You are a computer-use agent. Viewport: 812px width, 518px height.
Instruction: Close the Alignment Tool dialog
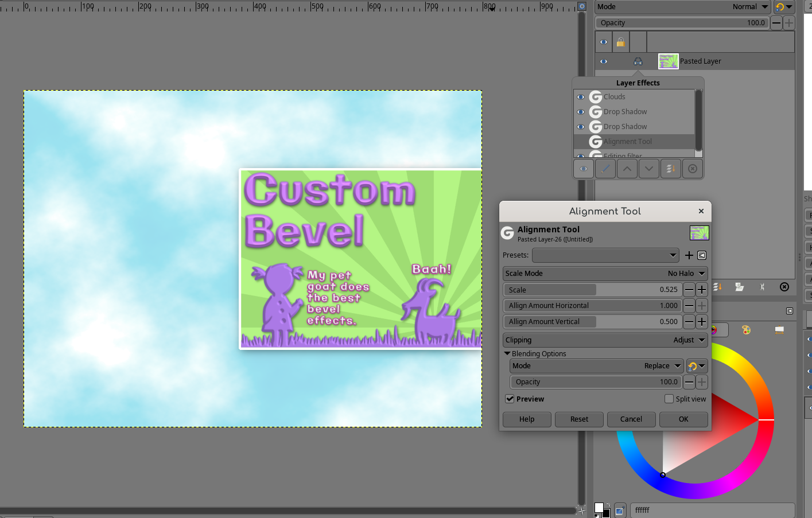click(x=701, y=211)
